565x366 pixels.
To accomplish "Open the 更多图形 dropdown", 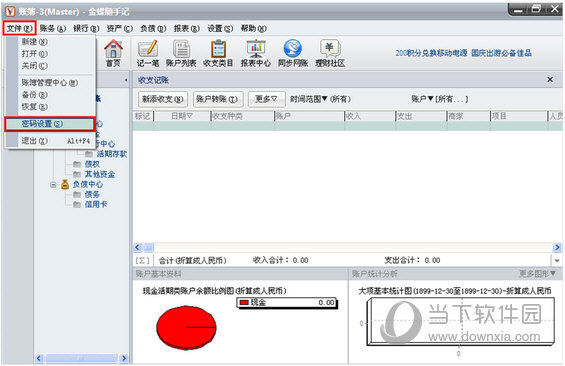I will [537, 274].
